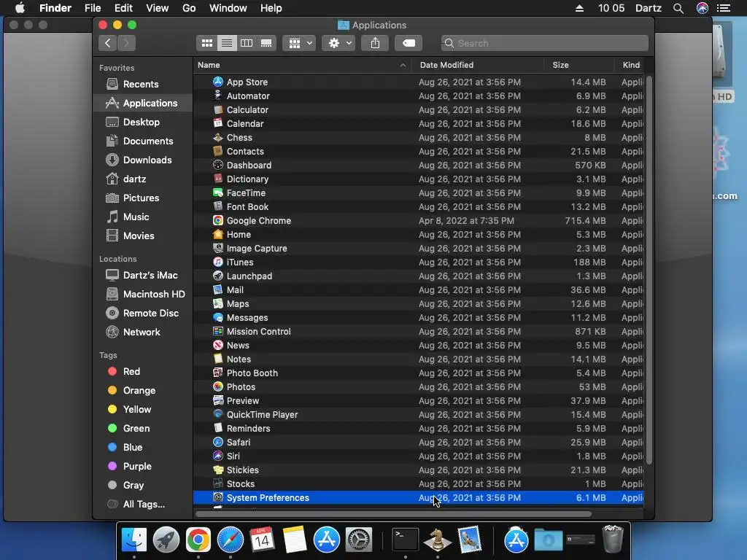This screenshot has width=747, height=560.
Task: Open System Preferences gear in Dock
Action: click(359, 540)
